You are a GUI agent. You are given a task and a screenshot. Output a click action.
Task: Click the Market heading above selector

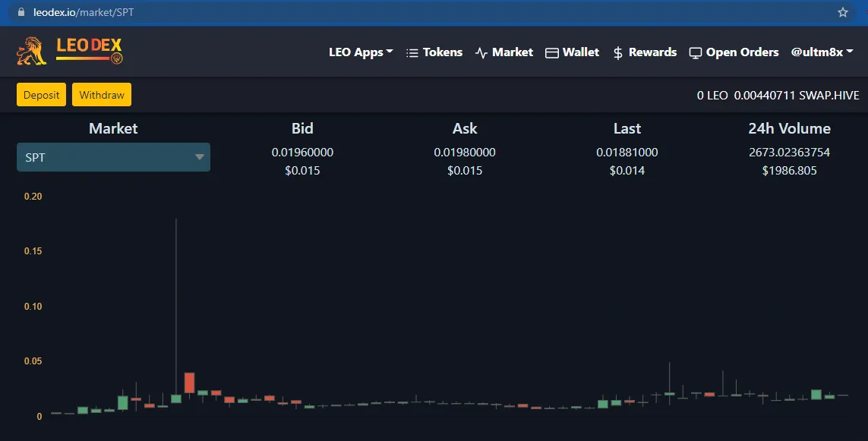click(113, 128)
